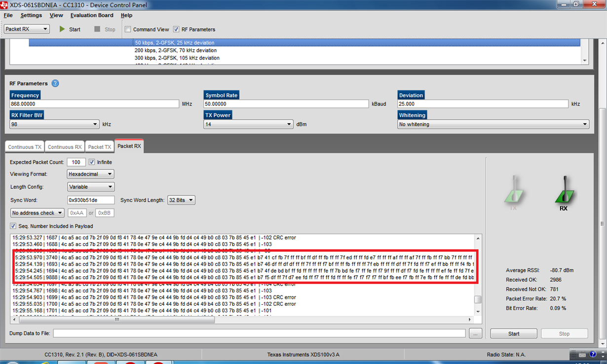Open the Whitening dropdown

[493, 124]
